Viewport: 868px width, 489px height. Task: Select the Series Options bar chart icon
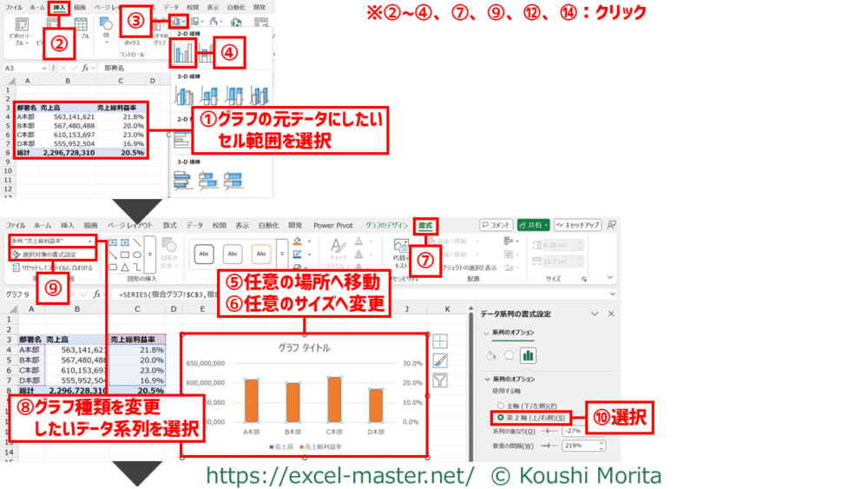[x=528, y=355]
